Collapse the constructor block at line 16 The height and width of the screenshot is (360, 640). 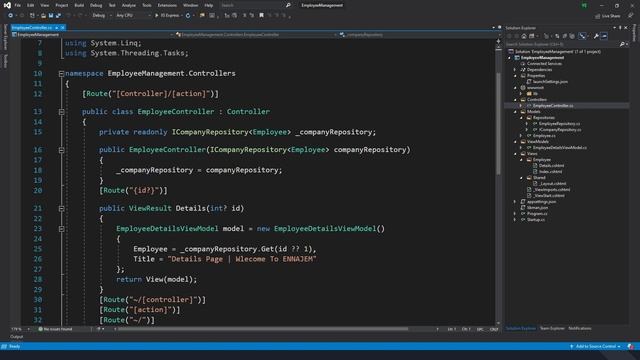click(x=61, y=150)
